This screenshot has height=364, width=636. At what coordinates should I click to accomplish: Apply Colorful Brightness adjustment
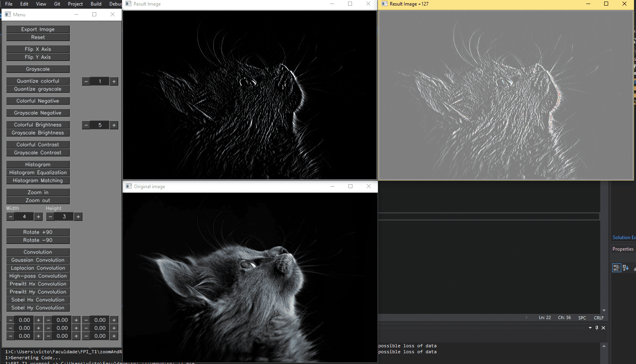[38, 125]
